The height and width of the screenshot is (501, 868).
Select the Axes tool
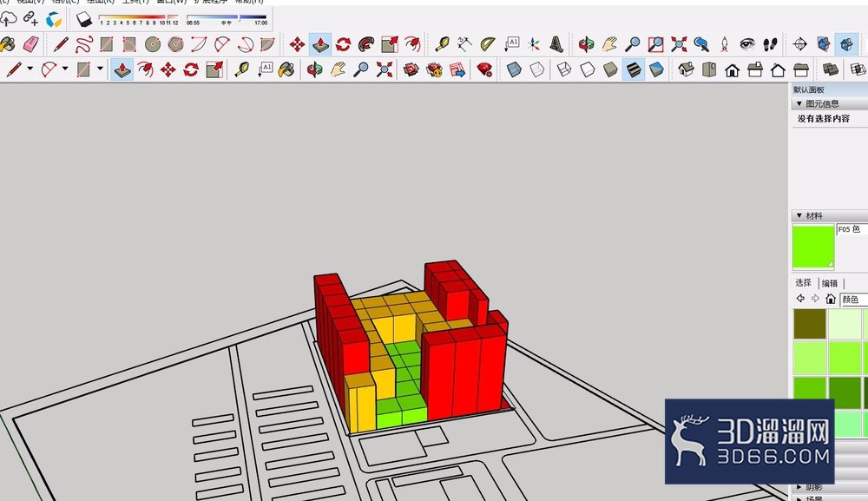(534, 44)
